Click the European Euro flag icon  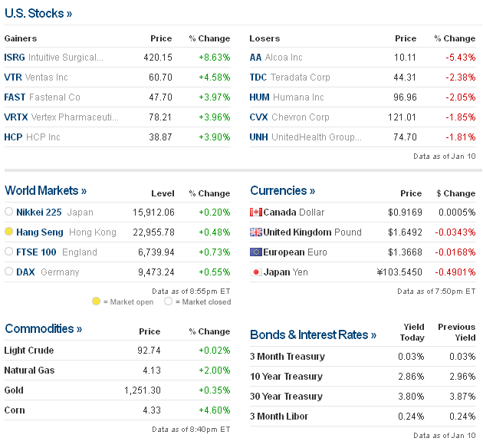point(256,252)
